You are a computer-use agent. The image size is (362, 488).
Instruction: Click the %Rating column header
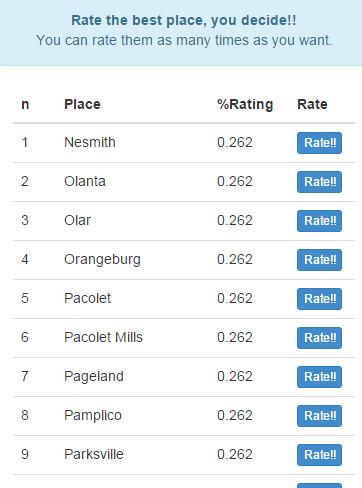tap(245, 104)
